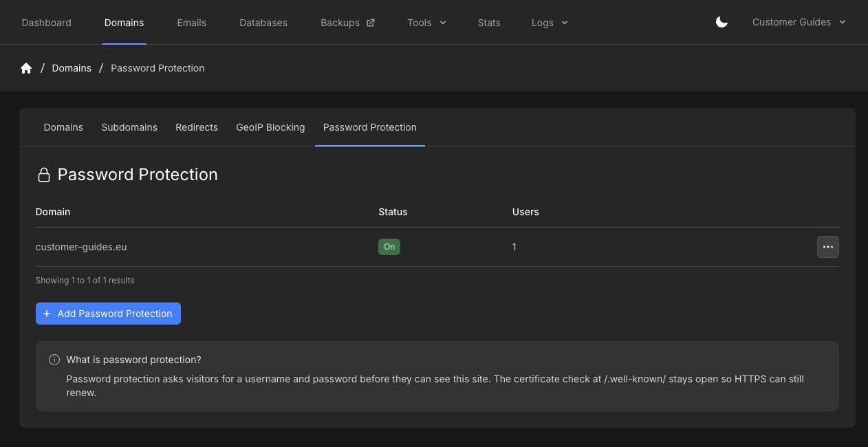This screenshot has height=447, width=868.
Task: Click the external link icon on Backups
Action: click(371, 23)
